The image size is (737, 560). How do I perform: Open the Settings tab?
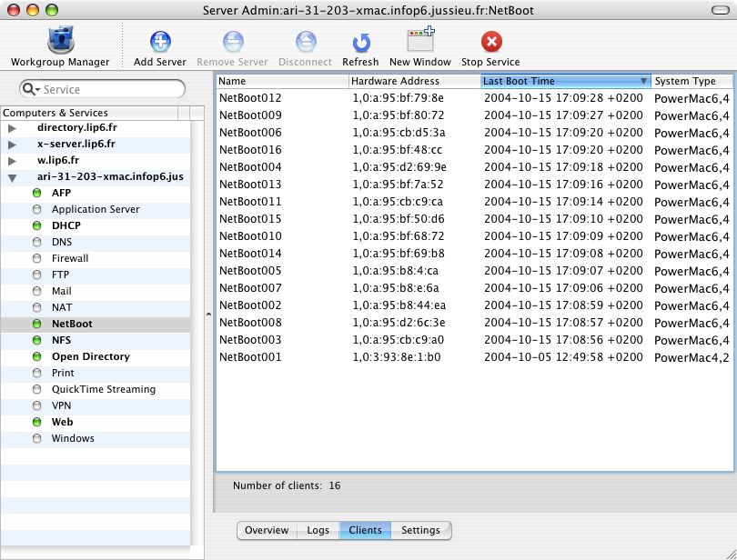click(x=420, y=530)
